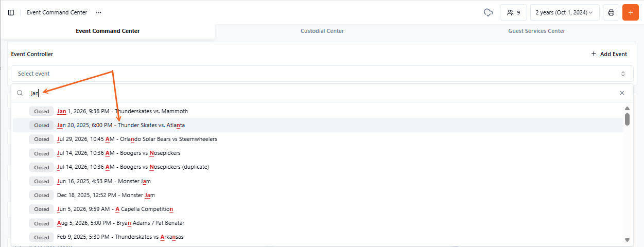Pick the Bryan Adams / Pat Benatar event
This screenshot has height=247, width=644.
(318, 223)
